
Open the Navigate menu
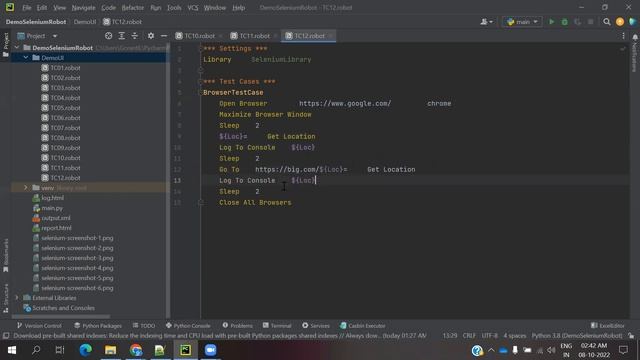(83, 8)
